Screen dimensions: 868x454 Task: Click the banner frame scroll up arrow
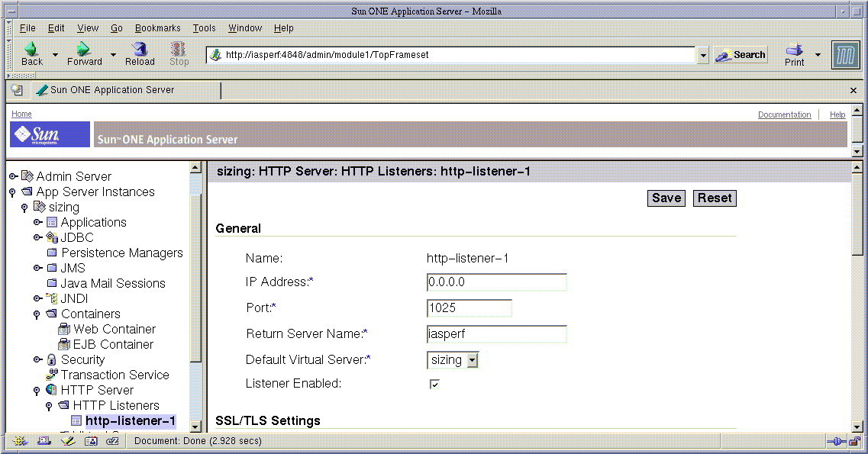point(857,110)
